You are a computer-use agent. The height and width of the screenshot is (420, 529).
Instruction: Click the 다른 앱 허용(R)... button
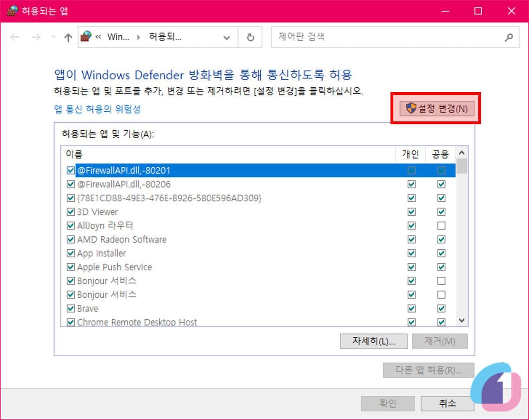click(x=429, y=370)
